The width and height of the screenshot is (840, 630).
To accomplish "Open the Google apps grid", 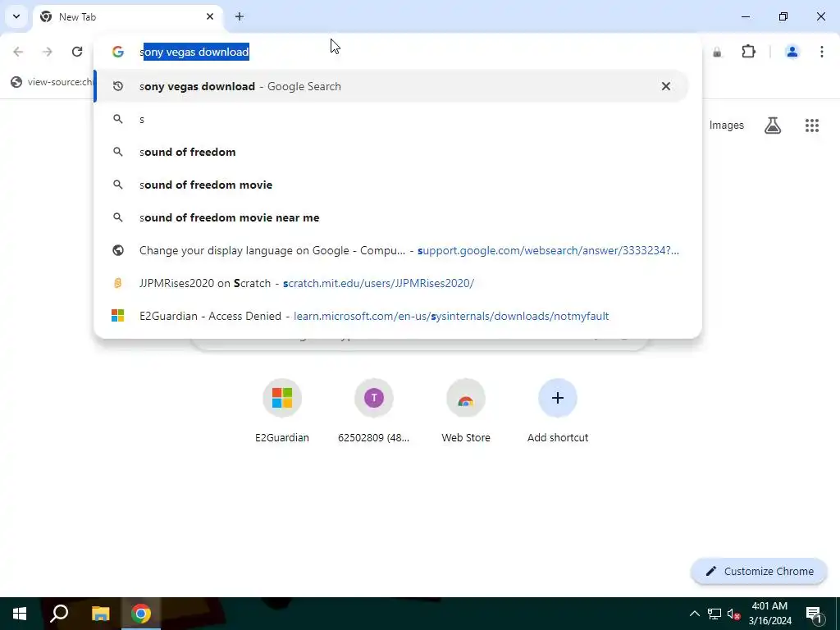I will click(812, 125).
